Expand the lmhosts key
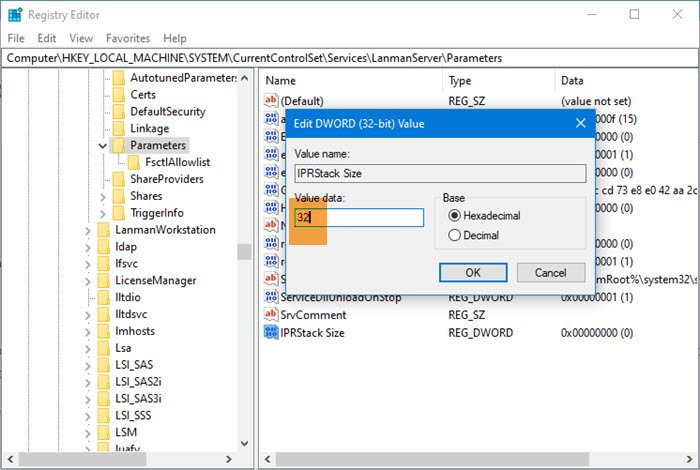 [88, 332]
